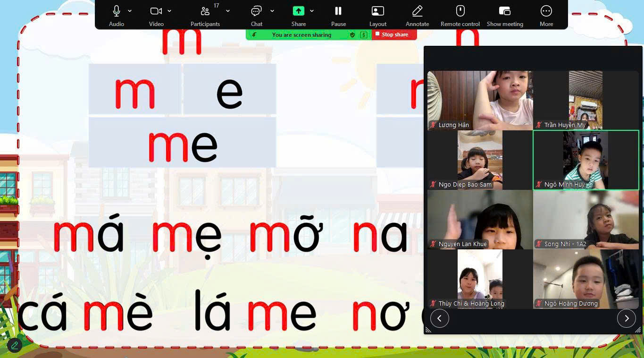Open the More menu
The height and width of the screenshot is (358, 644).
[x=546, y=10]
